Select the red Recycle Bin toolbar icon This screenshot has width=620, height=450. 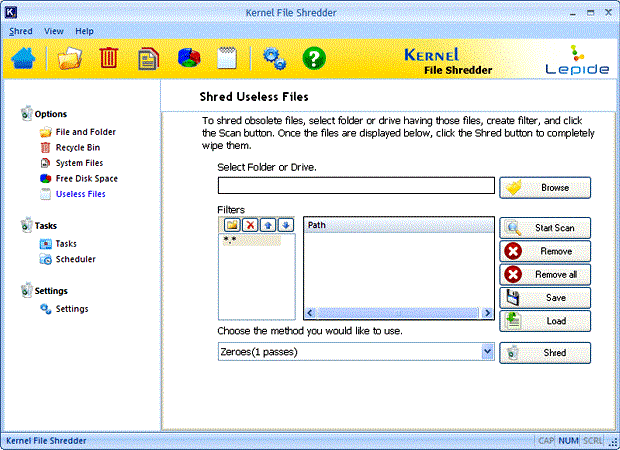[108, 58]
